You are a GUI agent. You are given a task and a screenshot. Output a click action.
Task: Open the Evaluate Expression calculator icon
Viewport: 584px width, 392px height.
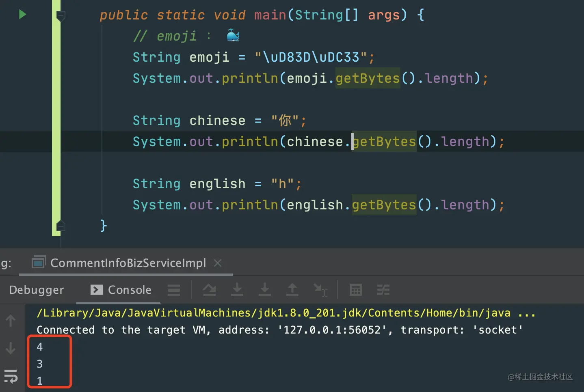pos(355,290)
